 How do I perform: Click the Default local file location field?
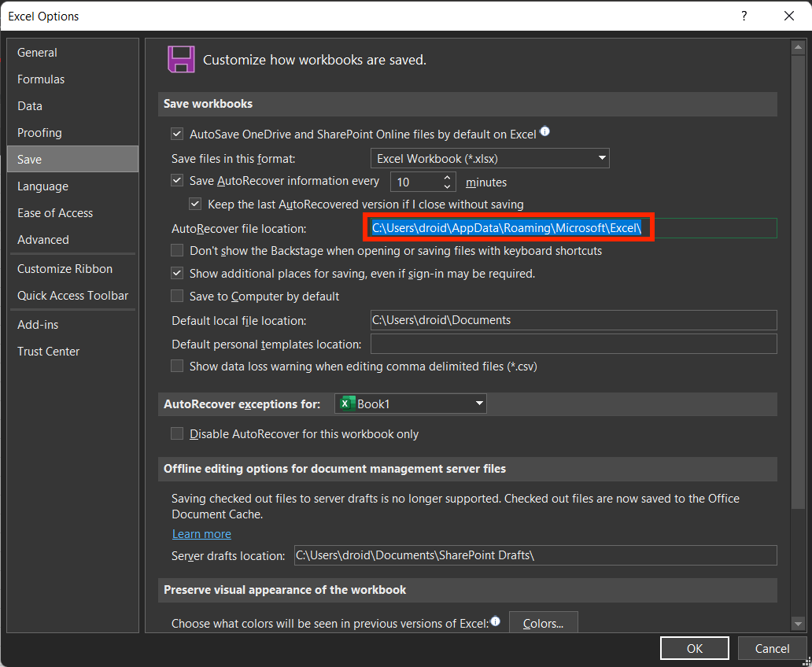coord(573,320)
